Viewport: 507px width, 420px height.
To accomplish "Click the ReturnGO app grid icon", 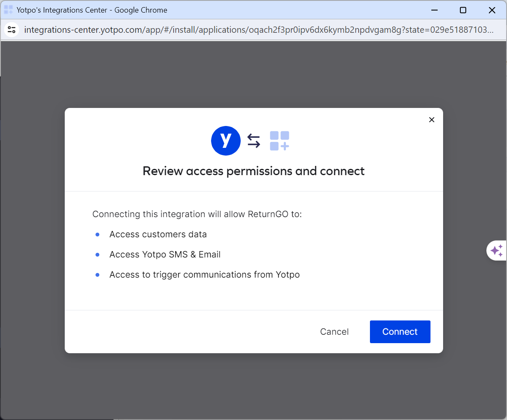I will point(280,141).
